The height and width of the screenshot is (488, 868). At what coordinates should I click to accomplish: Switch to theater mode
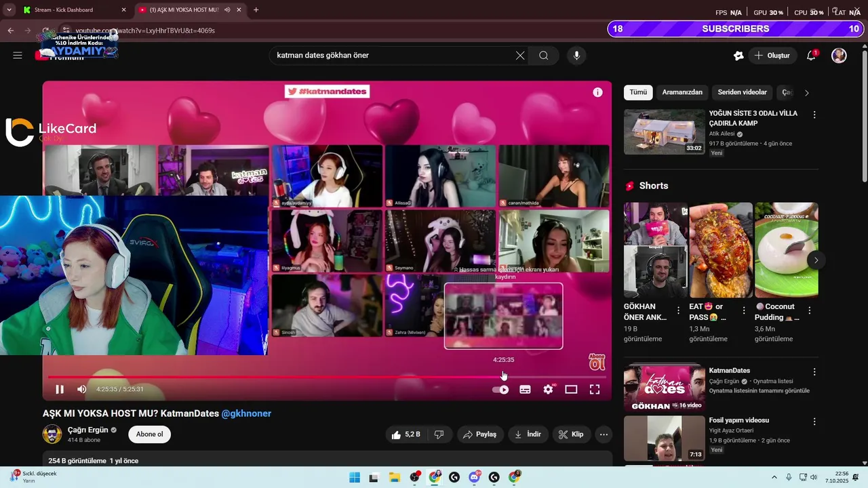click(571, 389)
